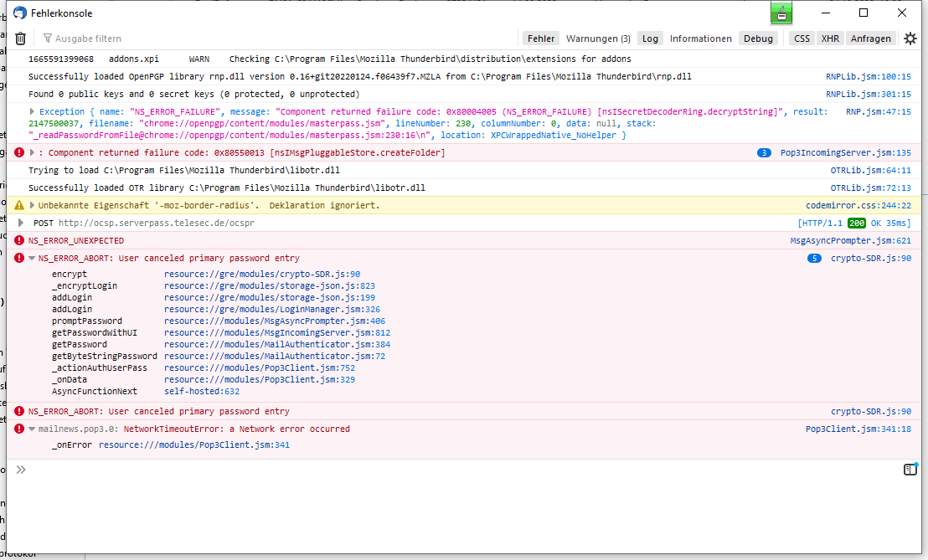Image resolution: width=928 pixels, height=560 pixels.
Task: Clear console output with trash icon
Action: (x=20, y=39)
